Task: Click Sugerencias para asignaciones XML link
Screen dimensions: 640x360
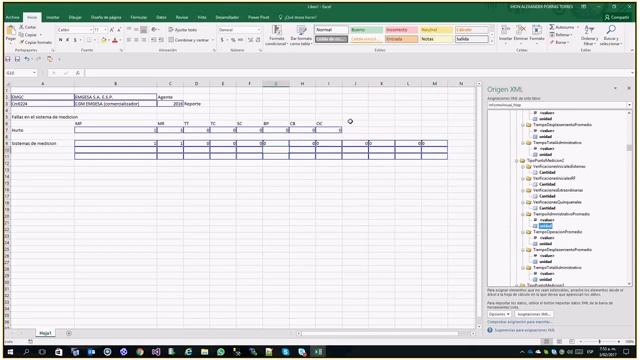Action: coord(524,330)
